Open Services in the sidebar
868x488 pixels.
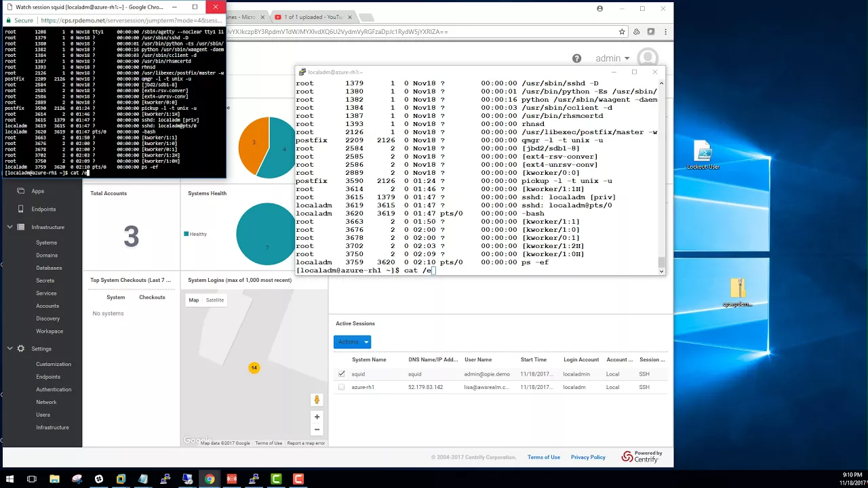coord(46,293)
